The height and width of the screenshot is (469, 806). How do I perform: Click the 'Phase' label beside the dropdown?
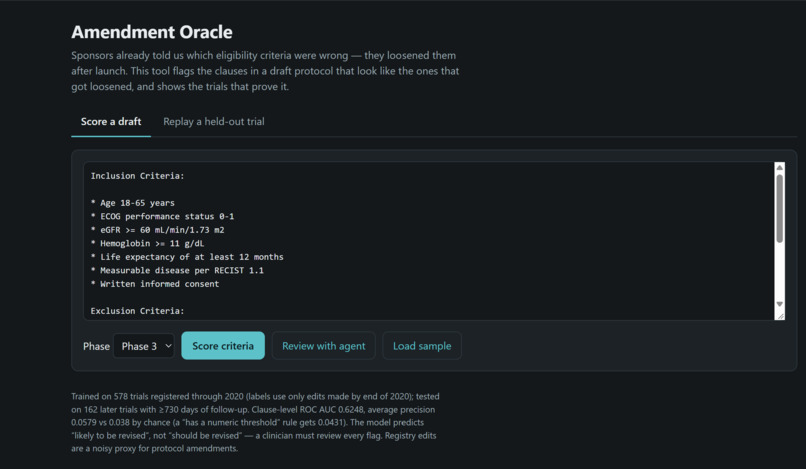tap(96, 346)
